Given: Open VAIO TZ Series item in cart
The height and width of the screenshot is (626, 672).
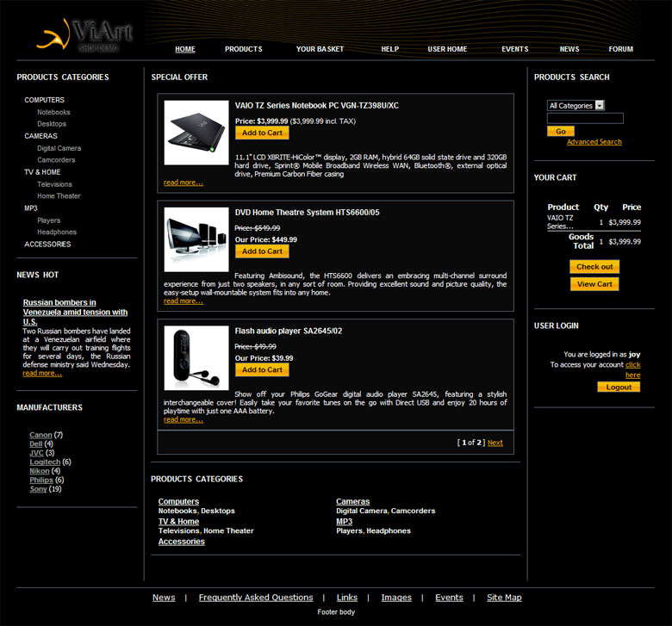Looking at the screenshot, I should click(560, 222).
